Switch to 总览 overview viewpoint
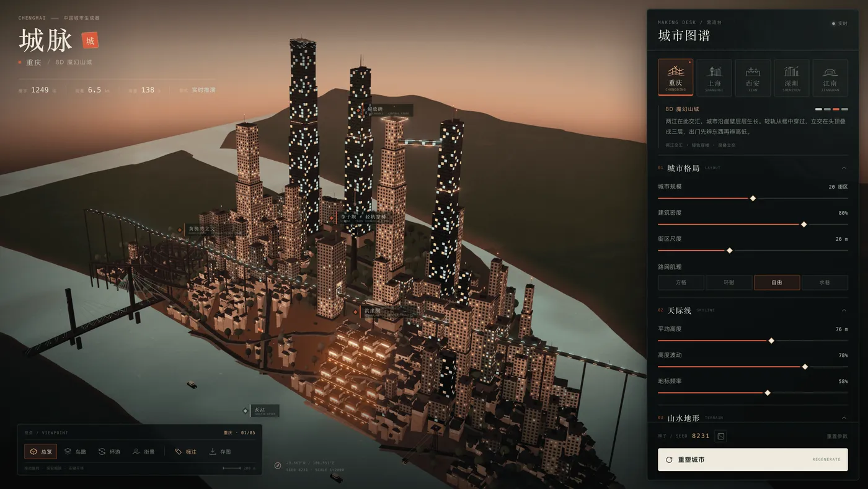The image size is (868, 489). [x=41, y=452]
